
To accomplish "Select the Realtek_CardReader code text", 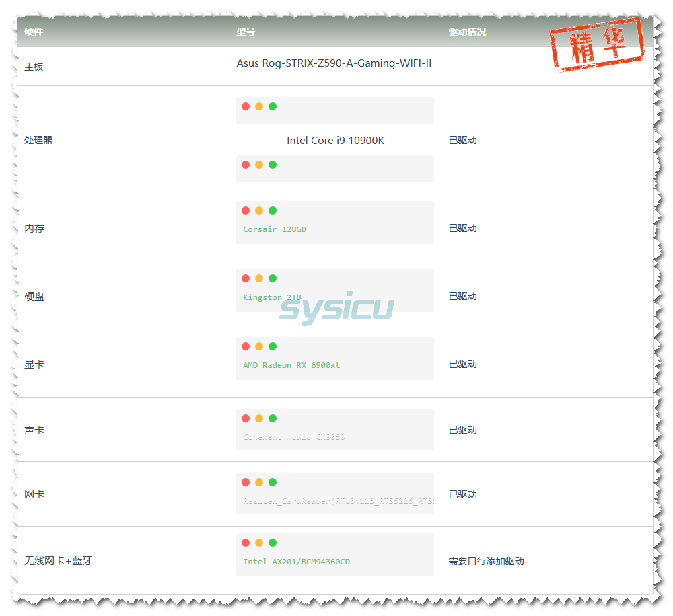I will pos(339,500).
